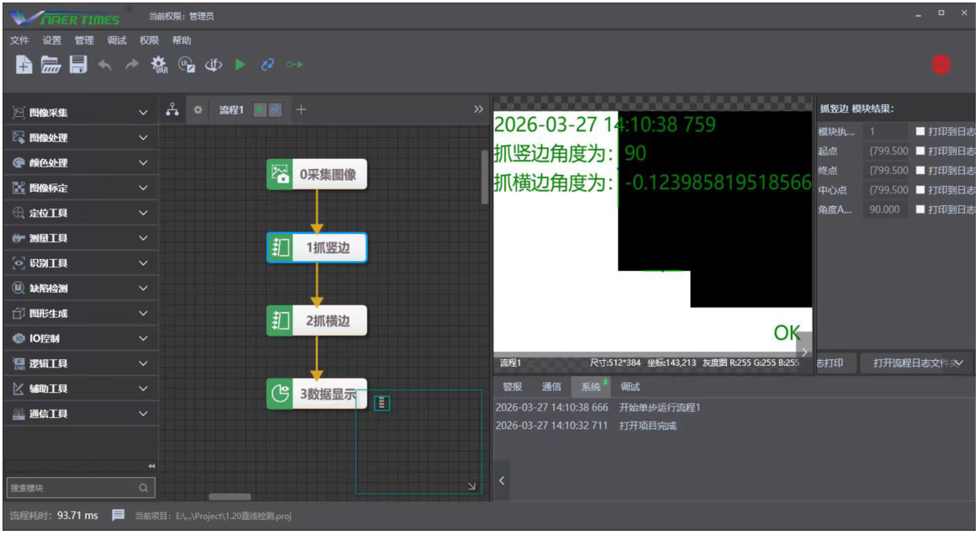This screenshot has width=980, height=535.
Task: Switch to the 调试 log tab
Action: [630, 387]
